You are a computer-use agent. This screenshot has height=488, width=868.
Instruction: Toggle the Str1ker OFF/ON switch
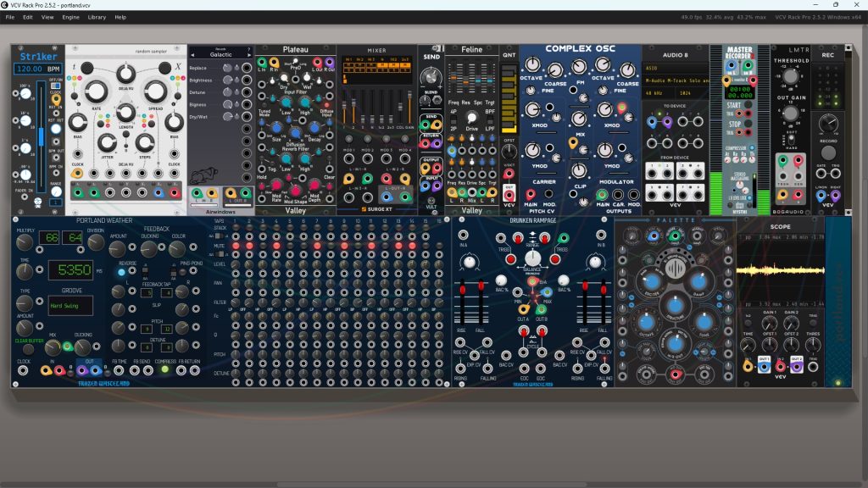pos(55,86)
